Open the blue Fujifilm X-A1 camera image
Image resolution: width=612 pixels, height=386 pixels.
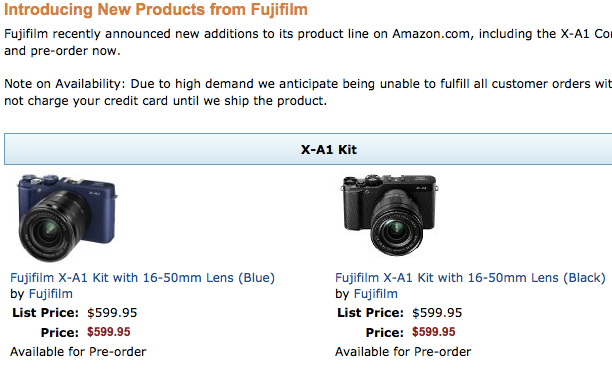pos(67,218)
